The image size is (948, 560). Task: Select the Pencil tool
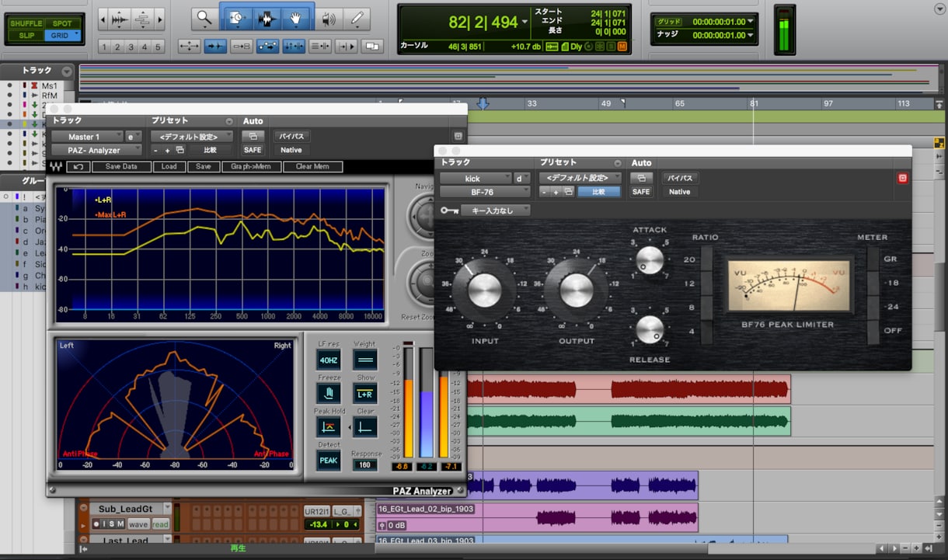pos(357,18)
